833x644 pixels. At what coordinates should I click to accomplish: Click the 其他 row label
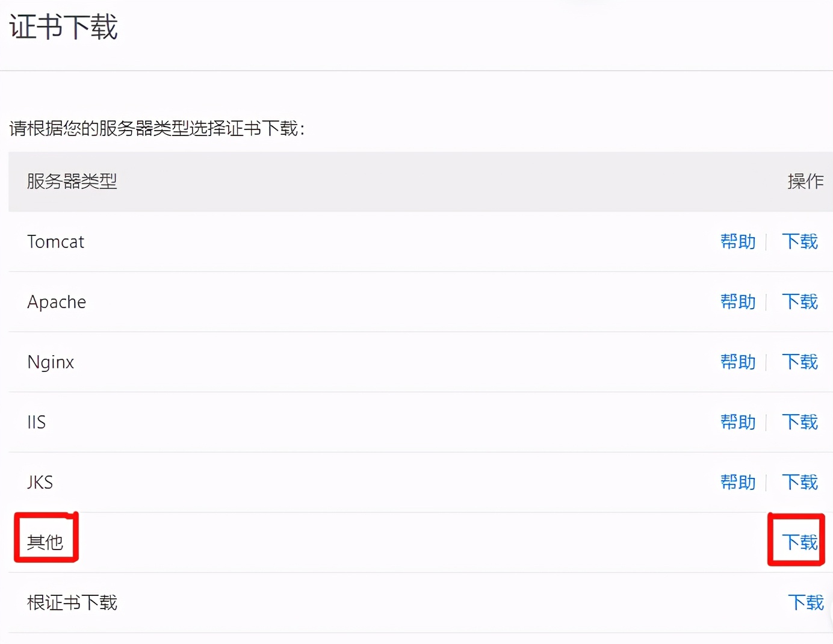(45, 542)
